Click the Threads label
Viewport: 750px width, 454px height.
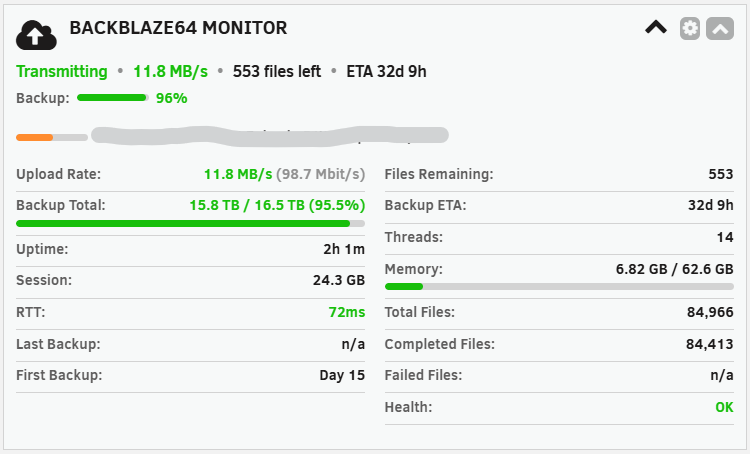coord(414,237)
